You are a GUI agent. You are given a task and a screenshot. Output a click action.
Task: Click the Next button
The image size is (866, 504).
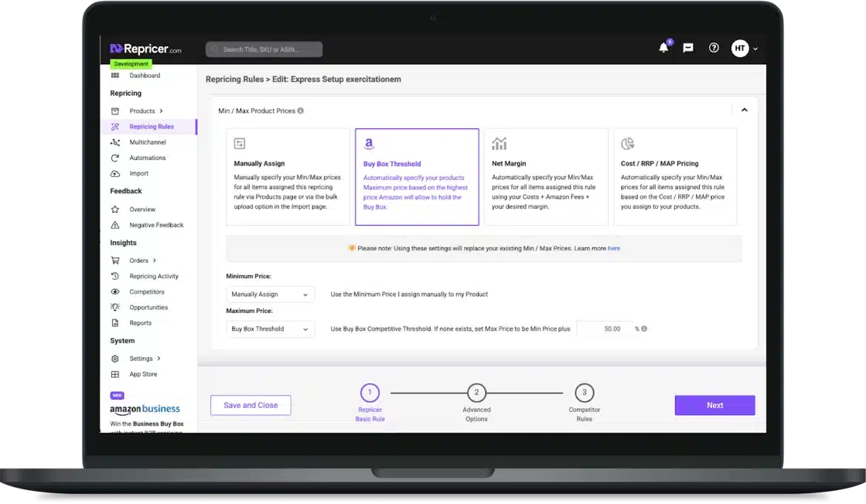point(714,405)
